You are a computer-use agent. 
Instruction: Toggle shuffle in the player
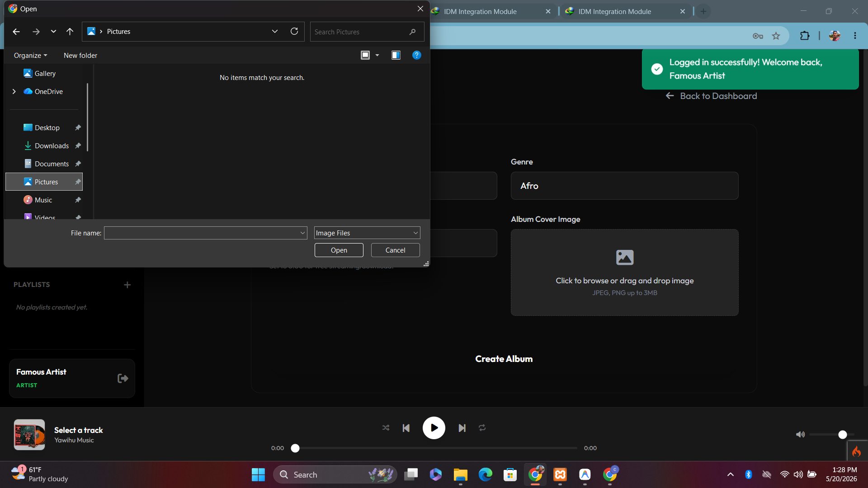386,427
